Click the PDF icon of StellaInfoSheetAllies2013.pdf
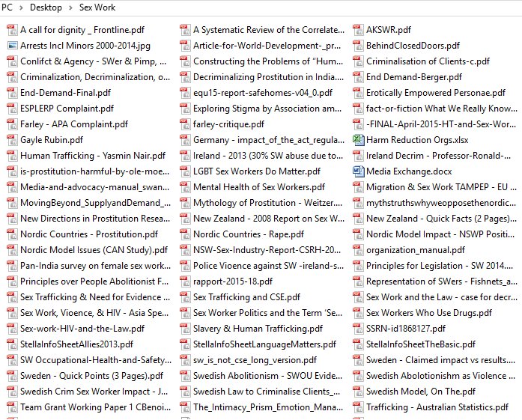Image resolution: width=522 pixels, height=420 pixels. tap(12, 344)
